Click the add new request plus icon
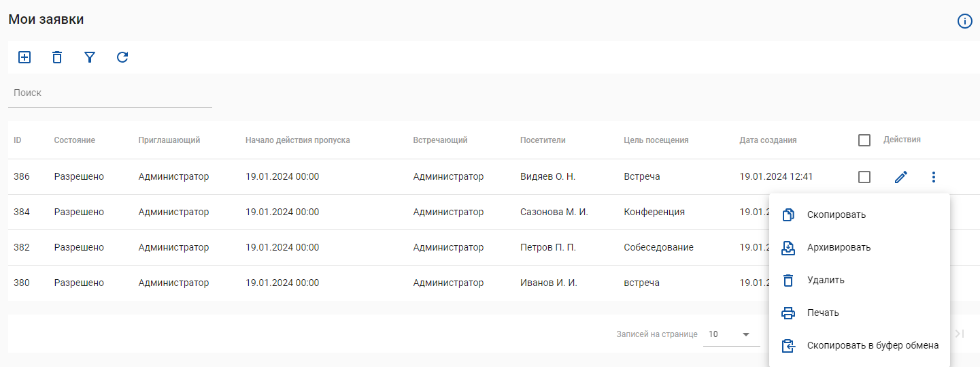Viewport: 980px width, 367px height. [24, 57]
